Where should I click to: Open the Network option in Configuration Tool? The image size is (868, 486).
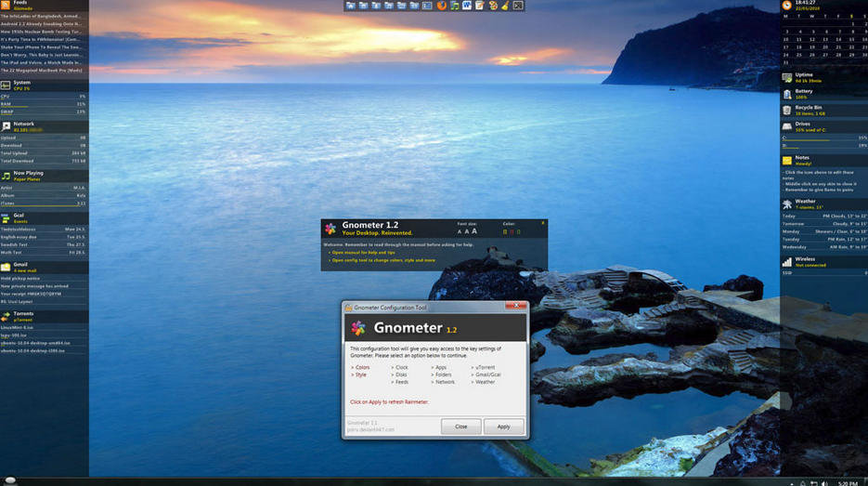443,382
